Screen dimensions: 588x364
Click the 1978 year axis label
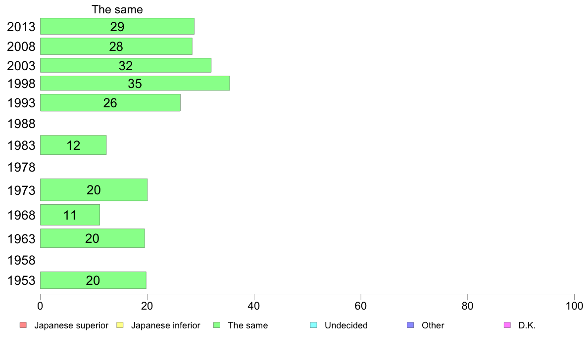pyautogui.click(x=21, y=167)
